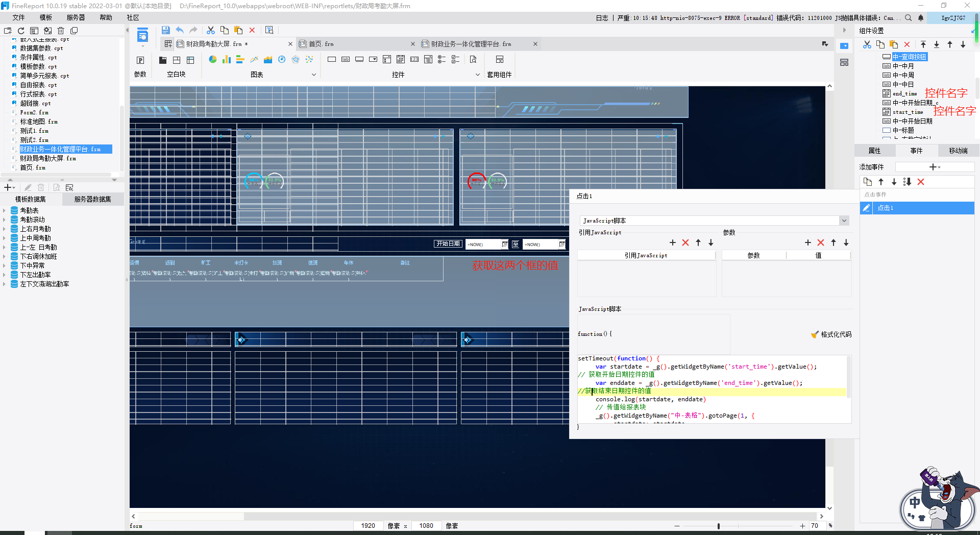Insert a line chart component
The height and width of the screenshot is (535, 980).
click(x=254, y=59)
